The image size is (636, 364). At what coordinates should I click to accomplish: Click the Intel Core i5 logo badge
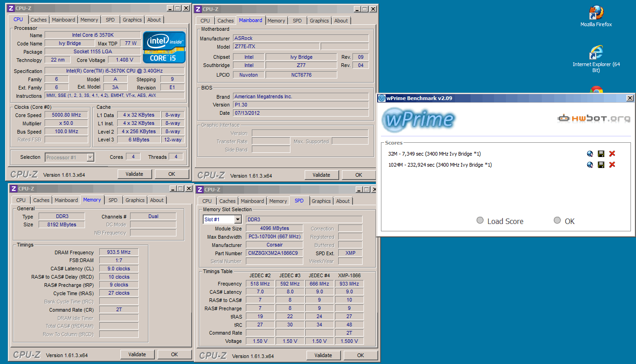[164, 47]
